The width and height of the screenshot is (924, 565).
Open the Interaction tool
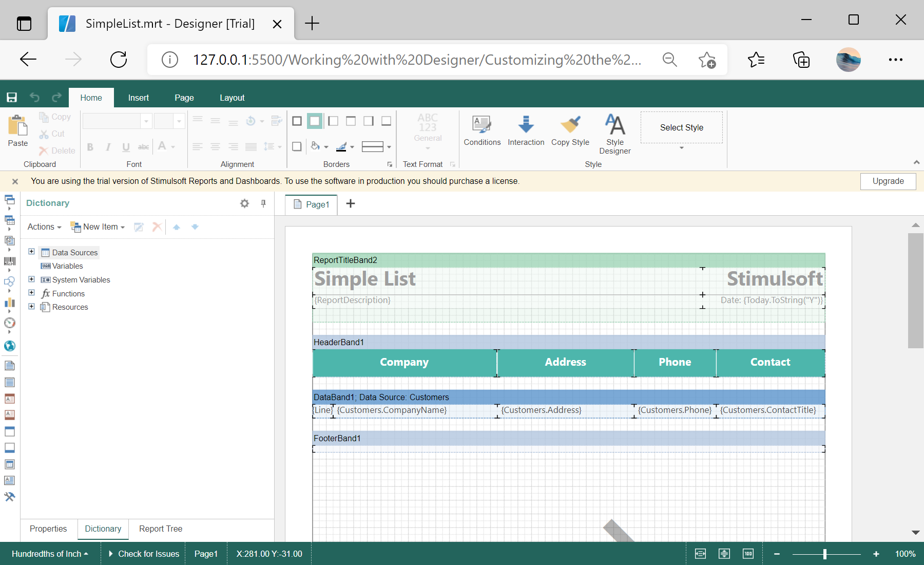click(x=526, y=131)
